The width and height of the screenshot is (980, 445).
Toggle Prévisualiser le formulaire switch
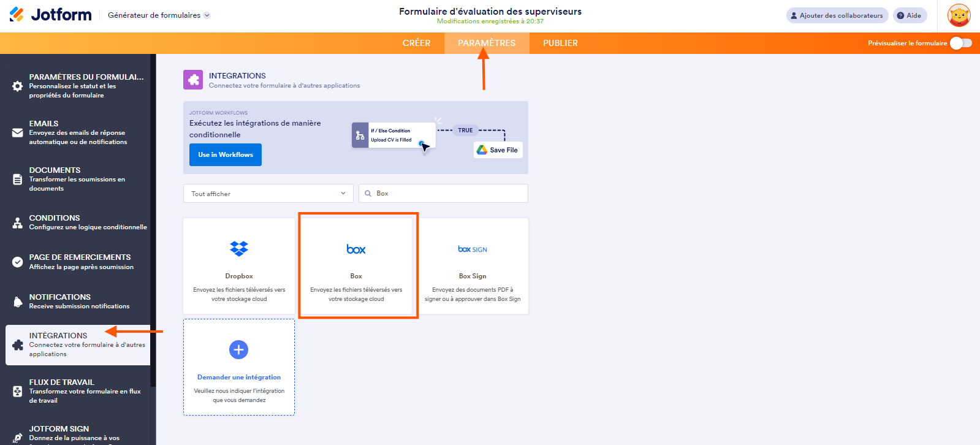961,43
